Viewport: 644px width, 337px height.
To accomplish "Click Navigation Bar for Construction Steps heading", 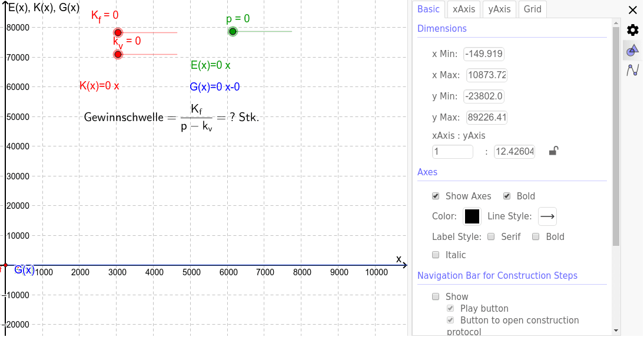I will 497,275.
